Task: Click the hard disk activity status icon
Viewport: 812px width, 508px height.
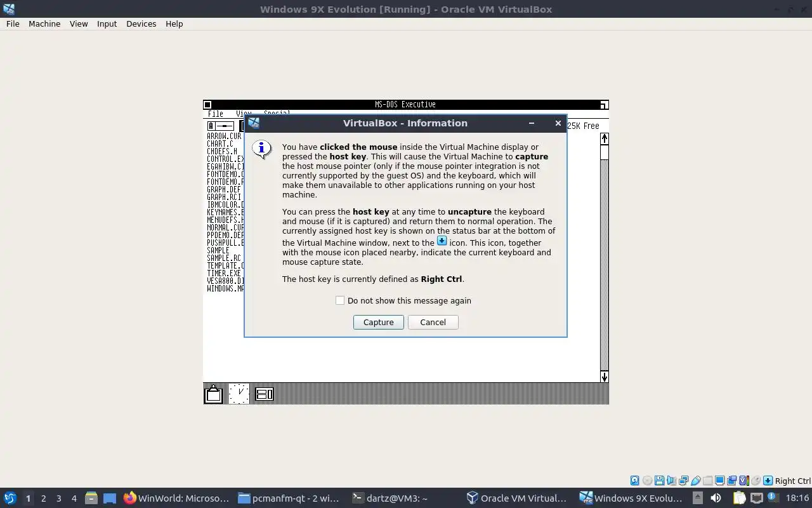Action: pyautogui.click(x=635, y=481)
